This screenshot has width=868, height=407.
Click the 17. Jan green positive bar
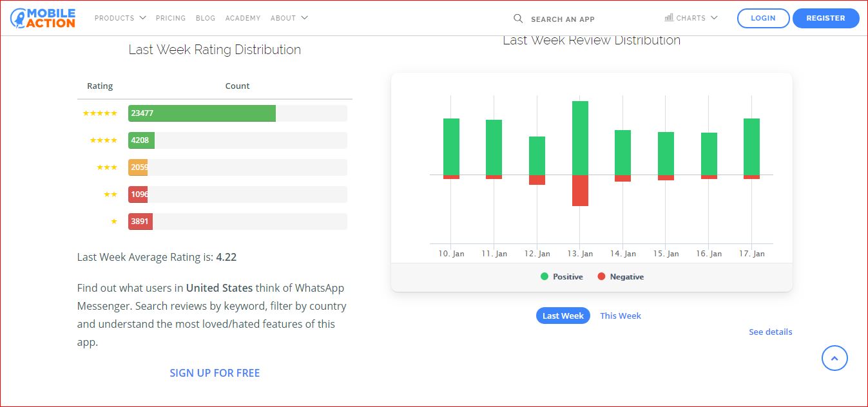pos(751,147)
